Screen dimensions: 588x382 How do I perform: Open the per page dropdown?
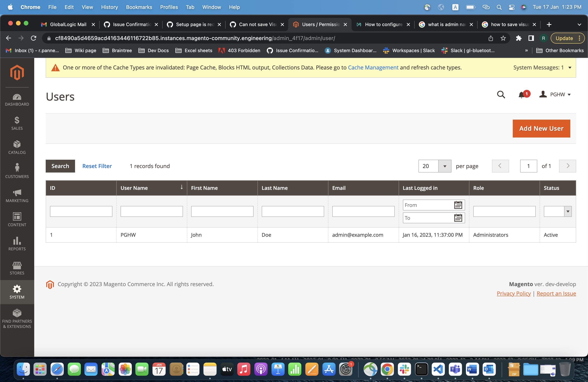coord(445,166)
